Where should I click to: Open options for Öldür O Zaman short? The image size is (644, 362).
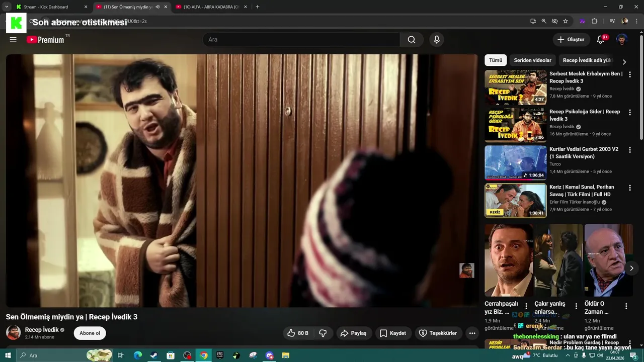(x=626, y=306)
